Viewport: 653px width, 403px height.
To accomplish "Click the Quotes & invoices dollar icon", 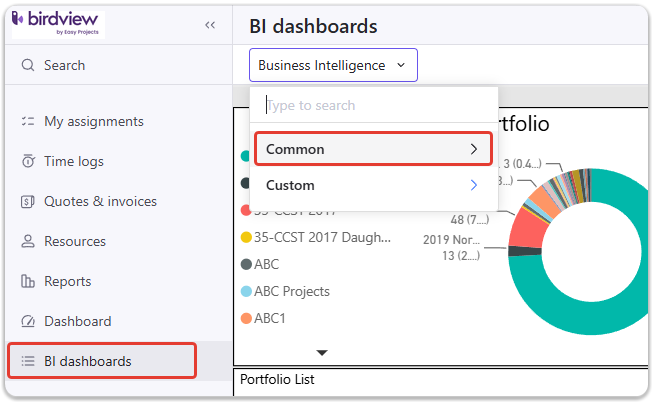I will 28,202.
